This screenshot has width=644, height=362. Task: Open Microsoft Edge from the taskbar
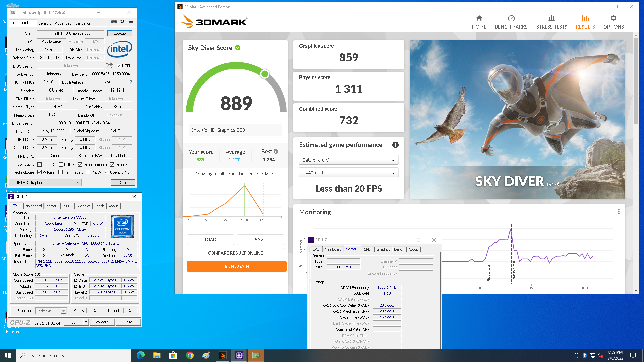coord(140,355)
